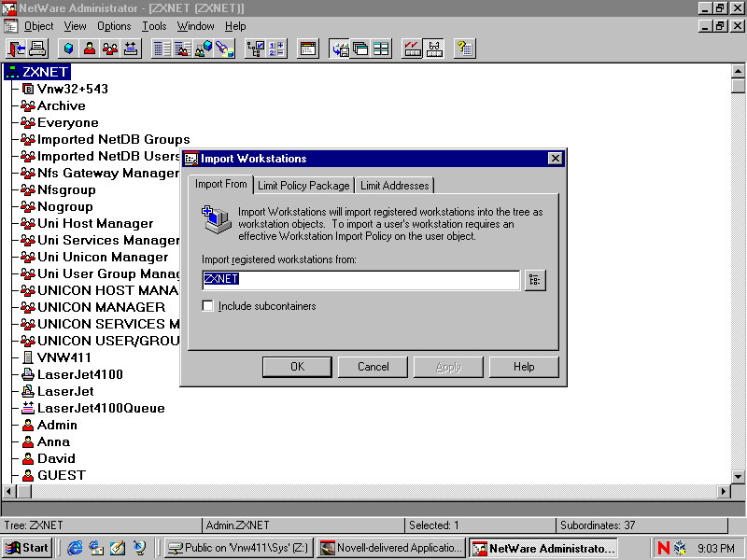Click the flashlight Search toolbar icon

coord(224,49)
